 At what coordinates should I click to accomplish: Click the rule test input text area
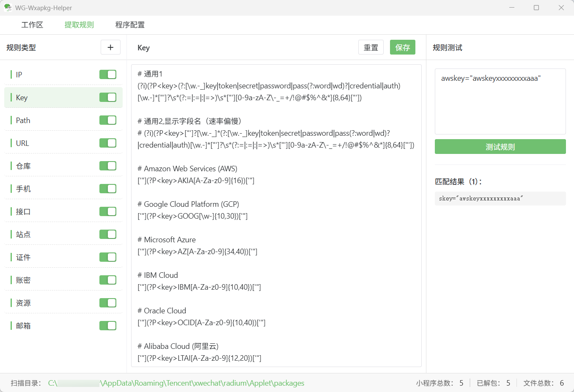point(500,106)
